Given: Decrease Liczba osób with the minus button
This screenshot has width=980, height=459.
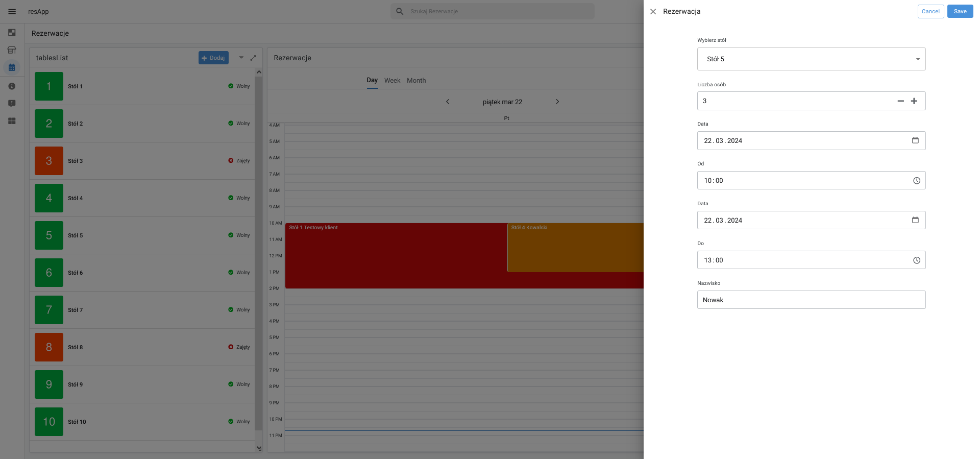Looking at the screenshot, I should click(x=900, y=101).
